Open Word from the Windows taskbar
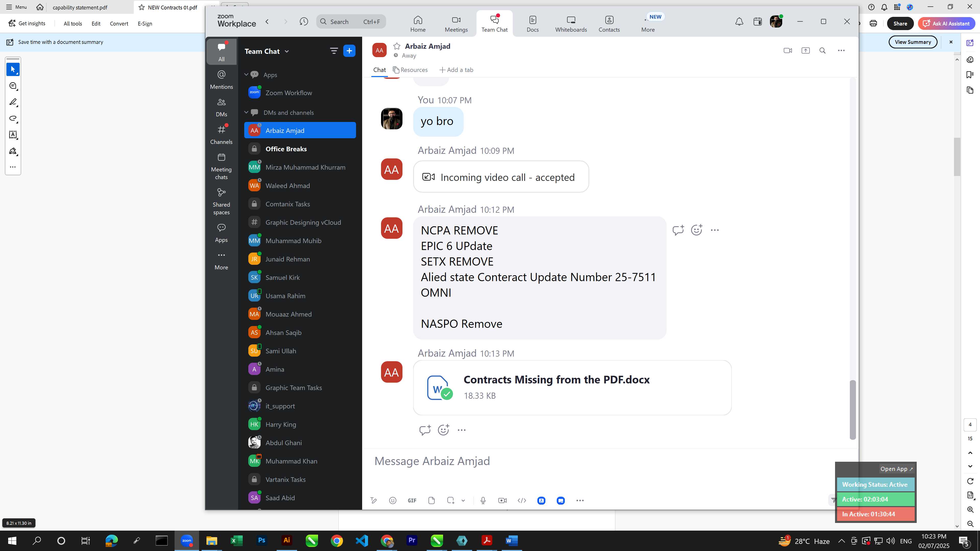Image resolution: width=980 pixels, height=551 pixels. click(512, 540)
